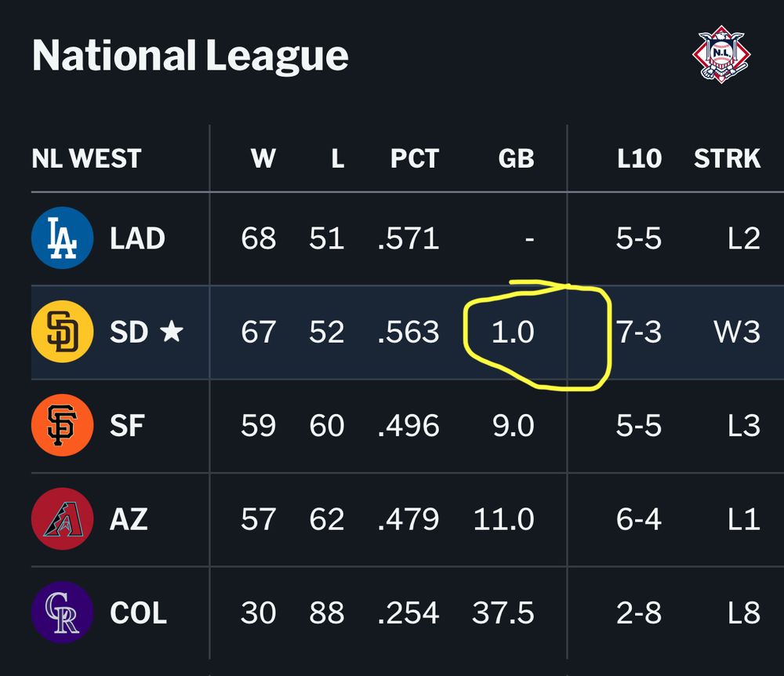This screenshot has height=676, width=784.
Task: Click the San Francisco Giants logo
Action: tap(62, 426)
